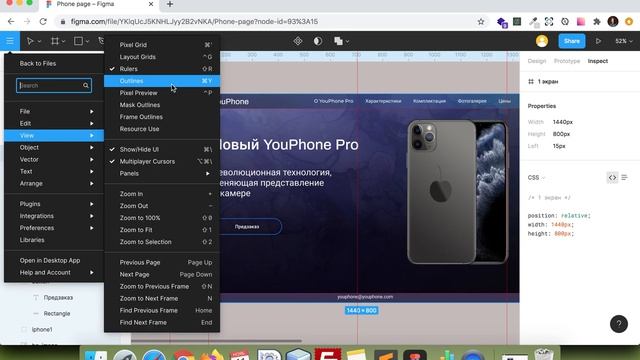
Task: Click the browser address bar URL
Action: tap(194, 22)
